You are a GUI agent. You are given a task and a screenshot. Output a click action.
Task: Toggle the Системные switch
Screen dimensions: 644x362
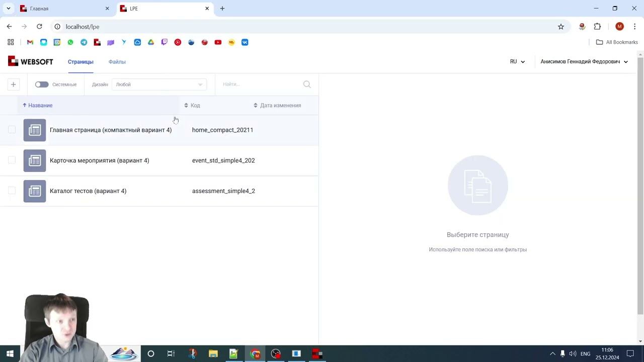pyautogui.click(x=42, y=84)
